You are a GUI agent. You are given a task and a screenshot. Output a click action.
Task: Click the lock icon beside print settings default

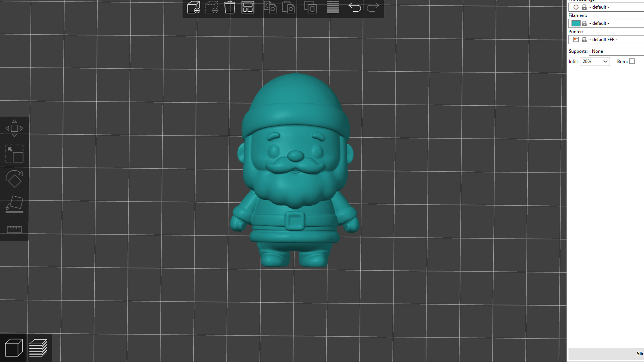coord(584,7)
